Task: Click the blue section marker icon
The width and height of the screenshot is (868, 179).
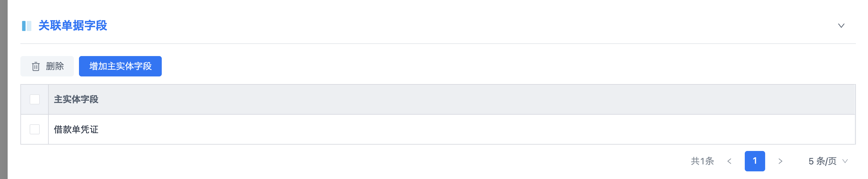Action: (x=27, y=25)
